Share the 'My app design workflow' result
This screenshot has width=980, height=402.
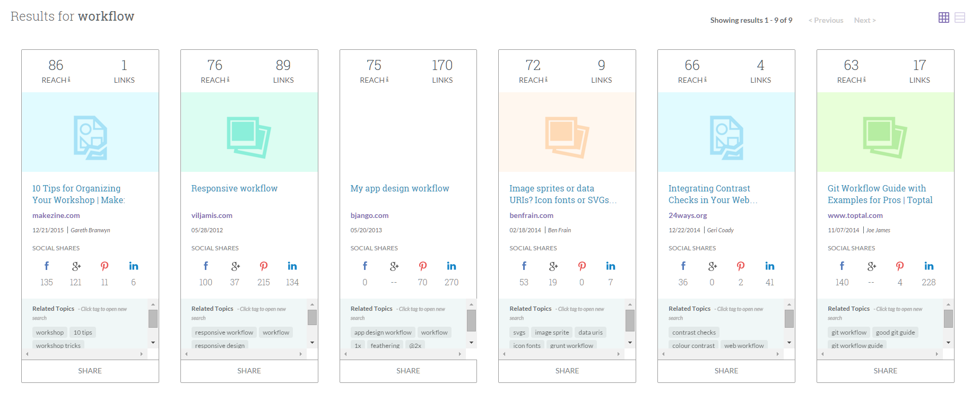coord(408,371)
